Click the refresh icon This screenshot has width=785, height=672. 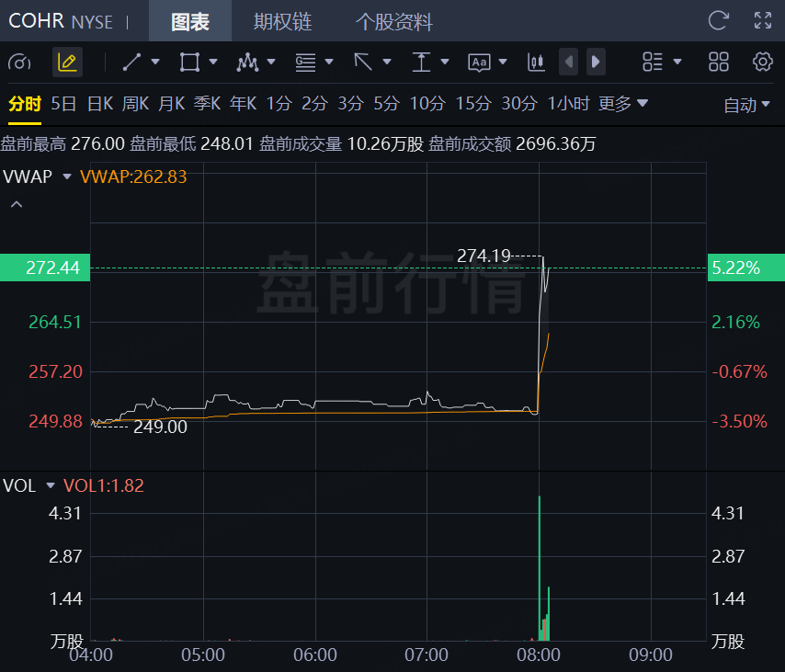(x=719, y=20)
